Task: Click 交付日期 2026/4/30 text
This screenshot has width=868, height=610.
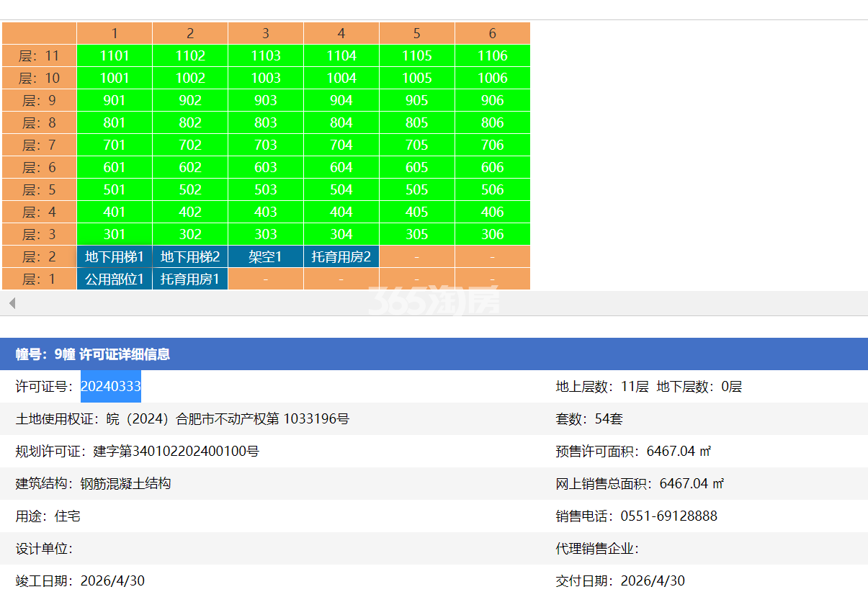Action: pyautogui.click(x=620, y=581)
